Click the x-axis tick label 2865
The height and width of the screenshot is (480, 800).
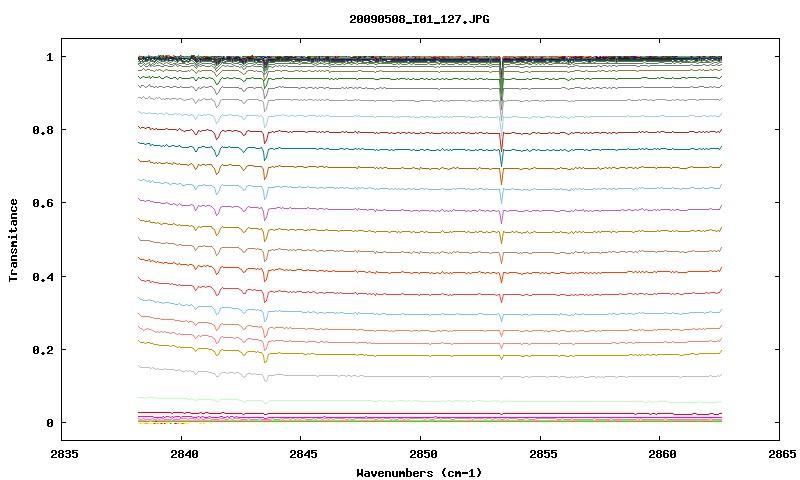(x=782, y=454)
